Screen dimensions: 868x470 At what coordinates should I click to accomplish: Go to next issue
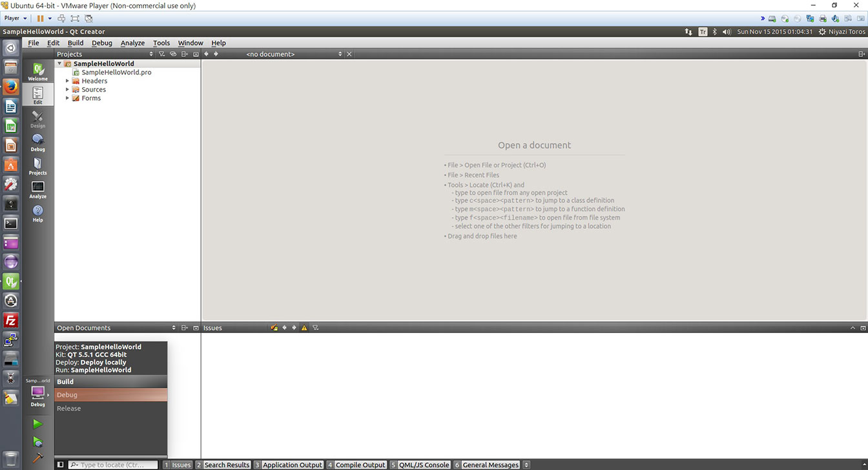[x=294, y=328]
